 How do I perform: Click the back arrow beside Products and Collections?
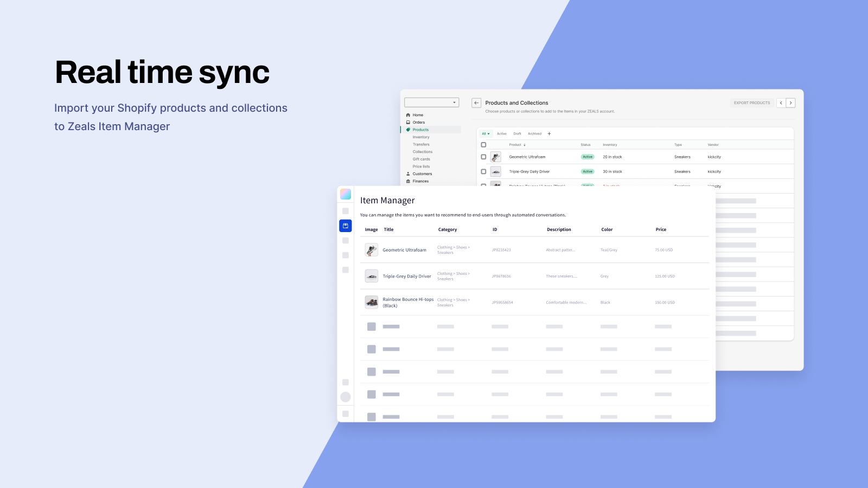pos(476,102)
